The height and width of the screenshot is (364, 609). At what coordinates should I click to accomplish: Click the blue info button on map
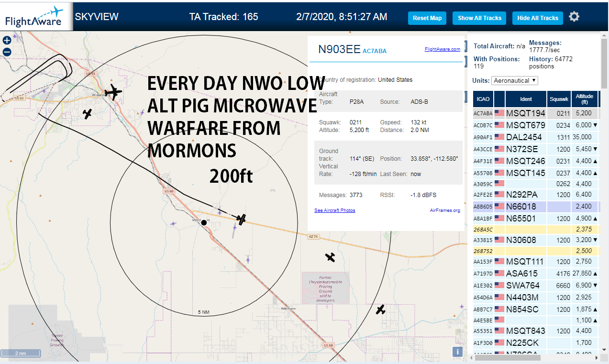[x=457, y=352]
